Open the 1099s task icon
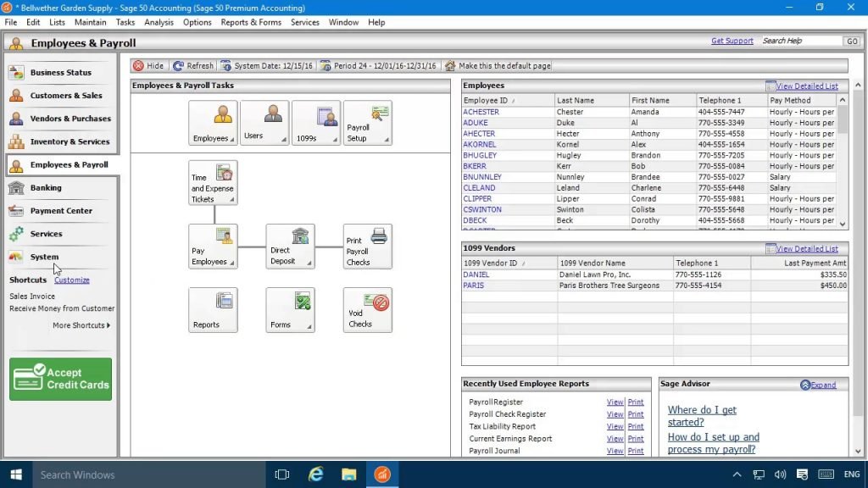 (x=316, y=123)
